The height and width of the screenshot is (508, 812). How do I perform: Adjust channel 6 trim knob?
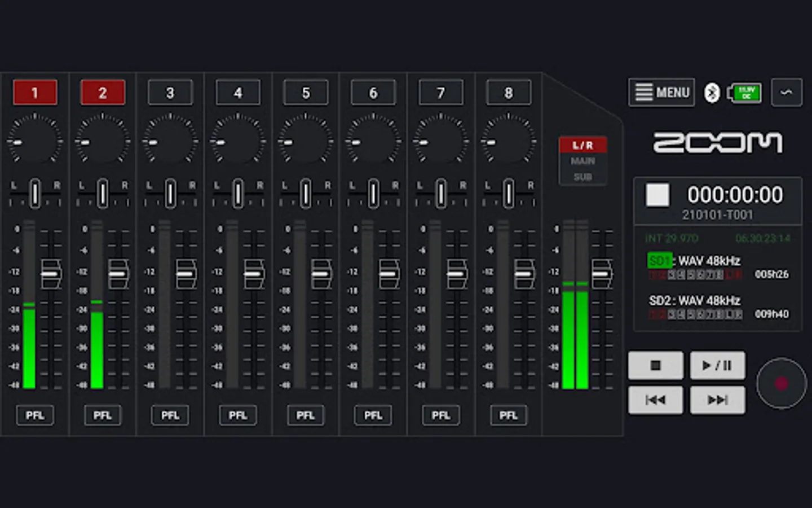tap(373, 141)
